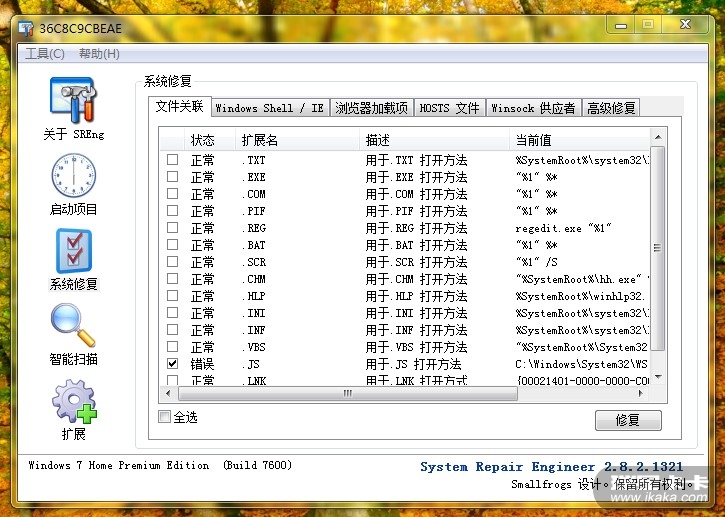Uncheck the .JS error row checkbox
725x517 pixels.
pos(172,363)
